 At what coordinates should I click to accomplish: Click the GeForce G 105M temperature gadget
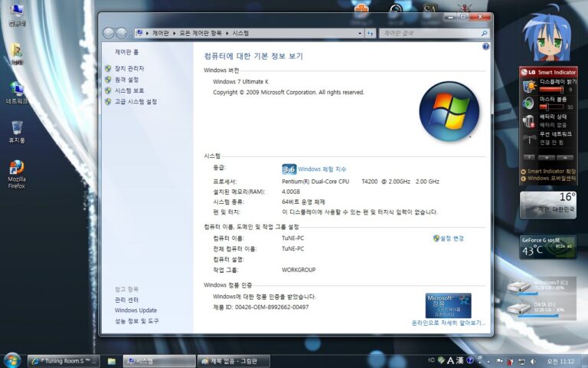point(548,247)
